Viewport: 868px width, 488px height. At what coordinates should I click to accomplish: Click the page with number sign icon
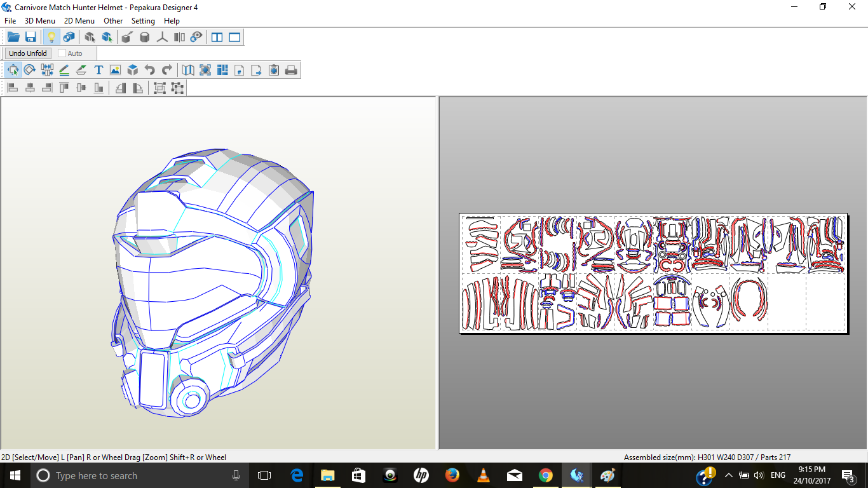240,70
